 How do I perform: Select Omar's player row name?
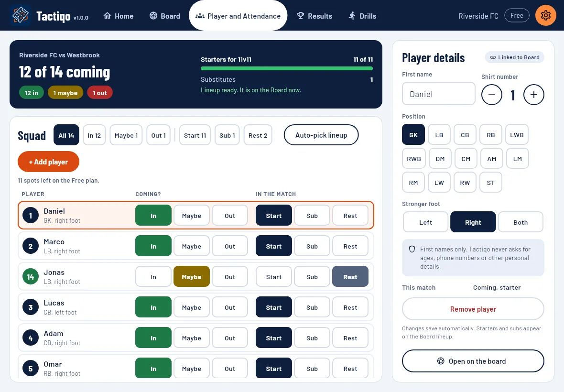[53, 364]
